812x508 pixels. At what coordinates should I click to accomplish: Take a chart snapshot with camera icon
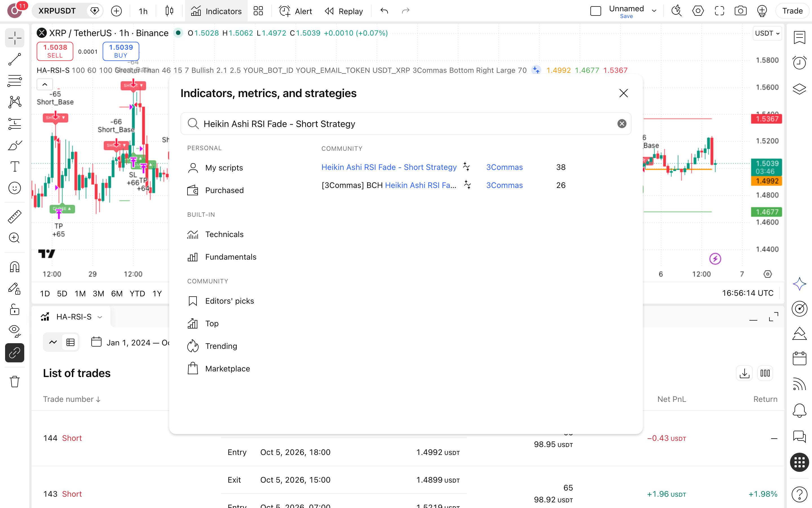741,11
